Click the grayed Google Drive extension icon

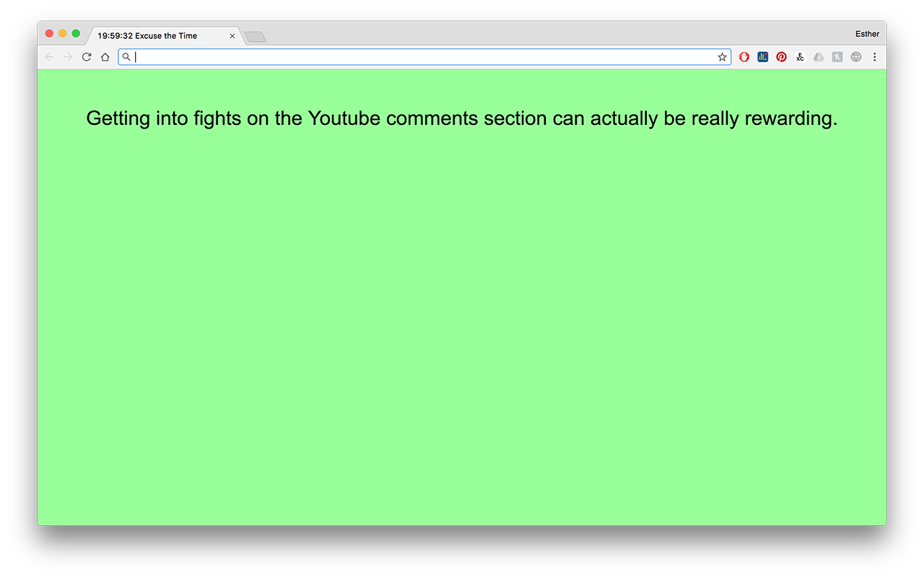click(819, 57)
